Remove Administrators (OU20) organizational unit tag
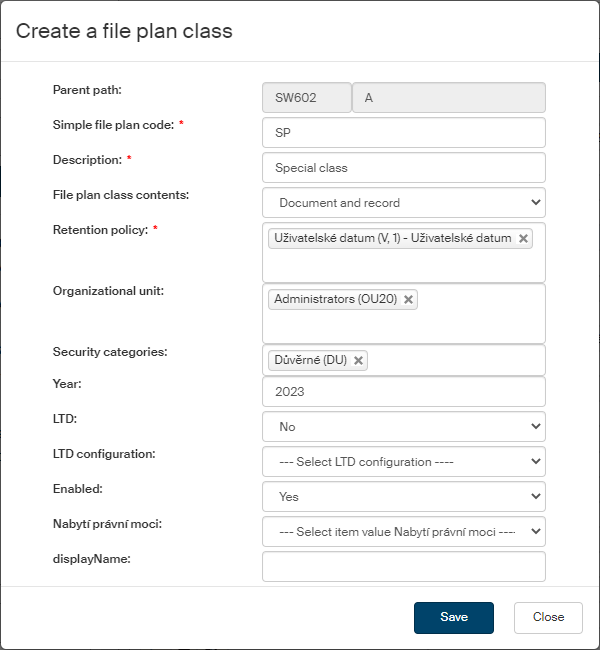The image size is (600, 650). point(408,300)
